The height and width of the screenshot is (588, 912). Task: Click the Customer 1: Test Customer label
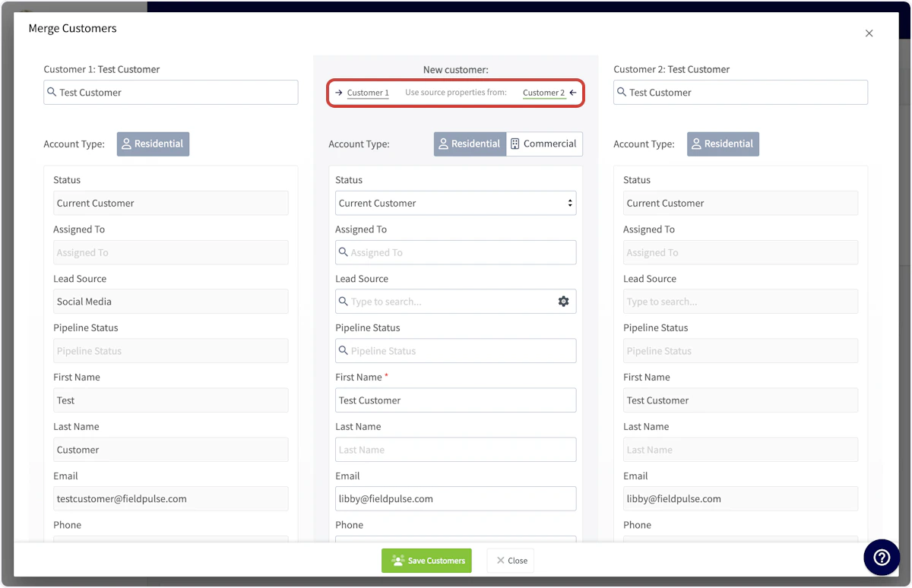[102, 69]
